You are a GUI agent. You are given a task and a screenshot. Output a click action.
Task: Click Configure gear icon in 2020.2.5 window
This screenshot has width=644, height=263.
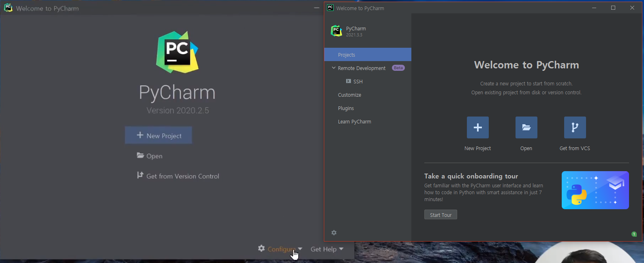pos(261,248)
